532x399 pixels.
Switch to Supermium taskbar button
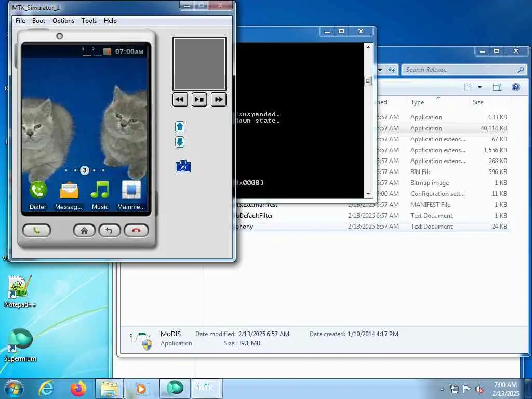click(x=175, y=389)
